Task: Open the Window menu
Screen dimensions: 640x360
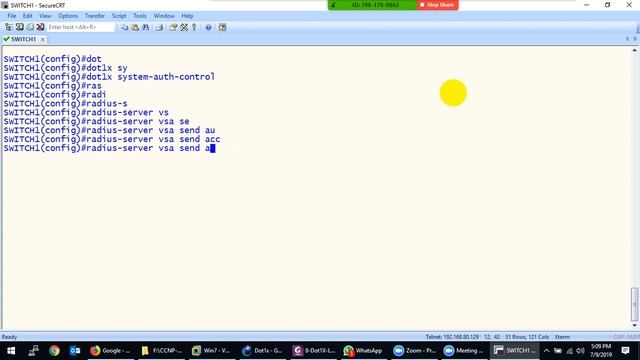Action: pyautogui.click(x=164, y=16)
